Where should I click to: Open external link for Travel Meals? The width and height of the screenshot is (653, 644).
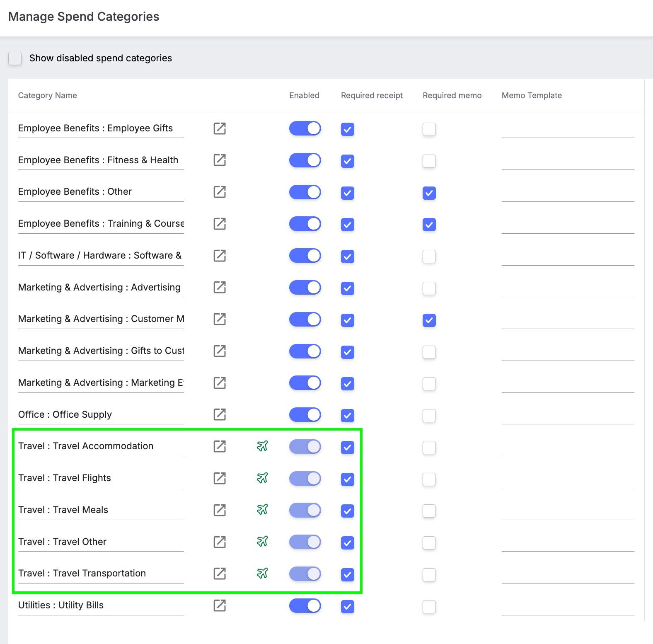click(x=220, y=510)
